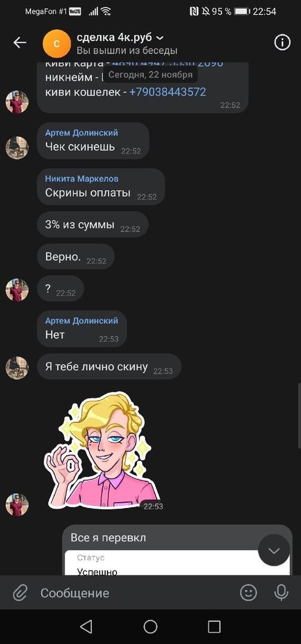The image size is (301, 644).
Task: Tap scroll-to-bottom chevron button
Action: pyautogui.click(x=274, y=550)
